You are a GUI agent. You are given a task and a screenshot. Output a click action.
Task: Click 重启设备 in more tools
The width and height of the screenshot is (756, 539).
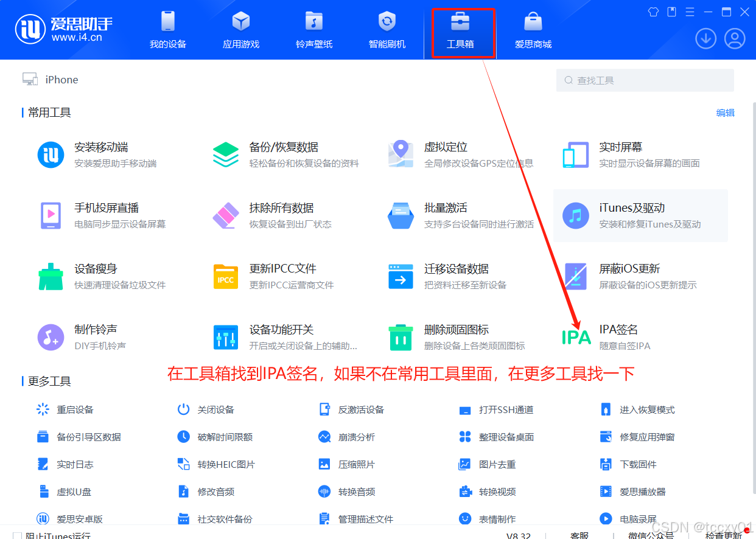pyautogui.click(x=65, y=409)
